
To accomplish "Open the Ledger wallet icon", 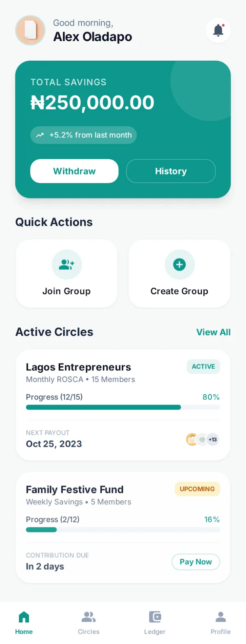I will point(155,616).
